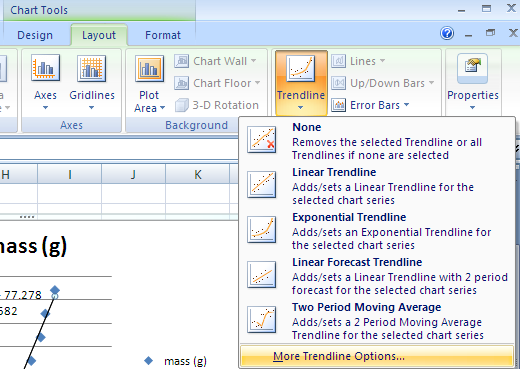Expand the Chart Wall dropdown
Screen dimensions: 520x369
tap(215, 61)
